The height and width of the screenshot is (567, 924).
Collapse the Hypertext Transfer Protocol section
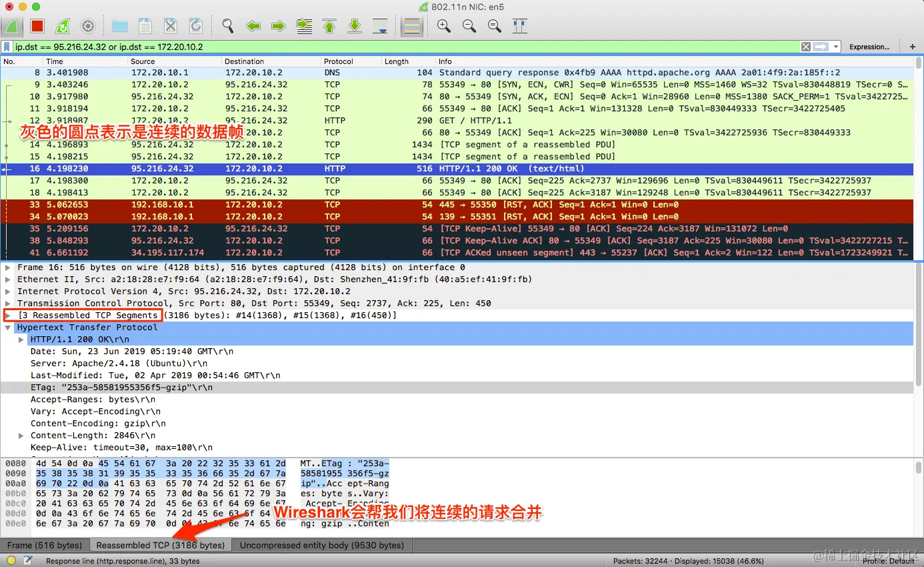point(8,328)
